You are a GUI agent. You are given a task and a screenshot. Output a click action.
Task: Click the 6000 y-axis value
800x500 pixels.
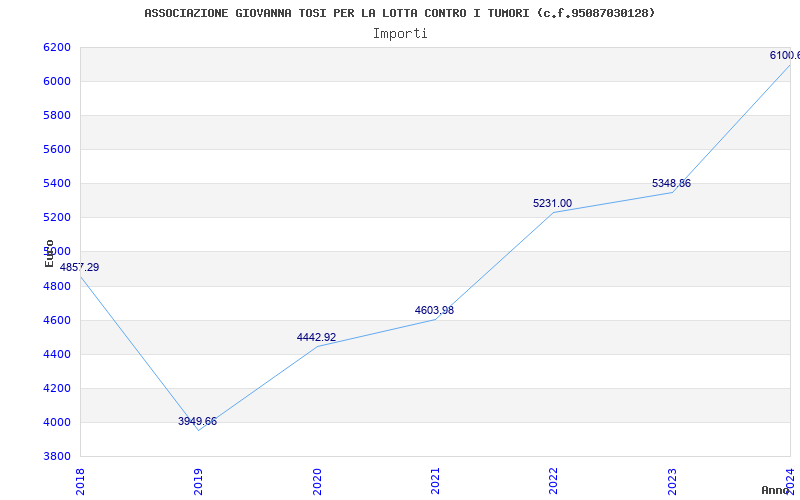(x=57, y=82)
